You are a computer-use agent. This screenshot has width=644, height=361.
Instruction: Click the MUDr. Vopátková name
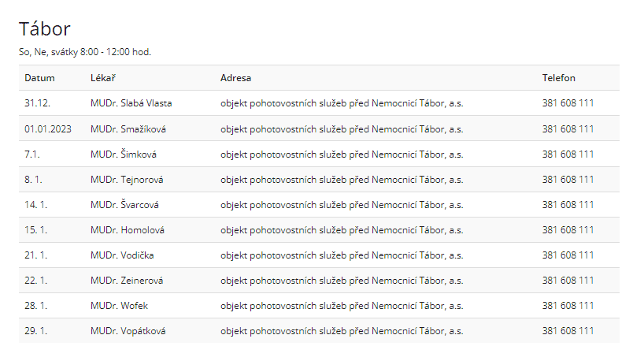coord(128,331)
